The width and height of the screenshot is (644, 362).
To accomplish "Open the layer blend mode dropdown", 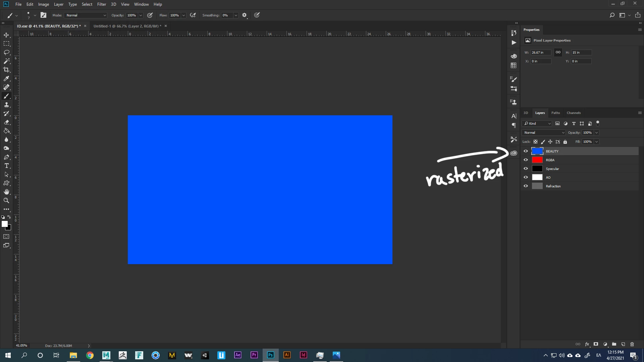I will pos(544,132).
